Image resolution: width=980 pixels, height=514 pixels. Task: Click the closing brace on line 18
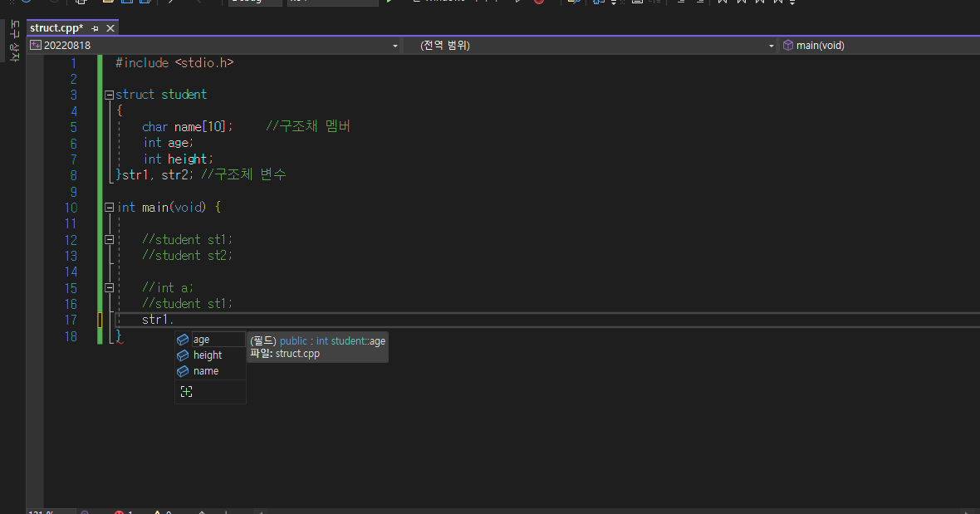point(120,336)
